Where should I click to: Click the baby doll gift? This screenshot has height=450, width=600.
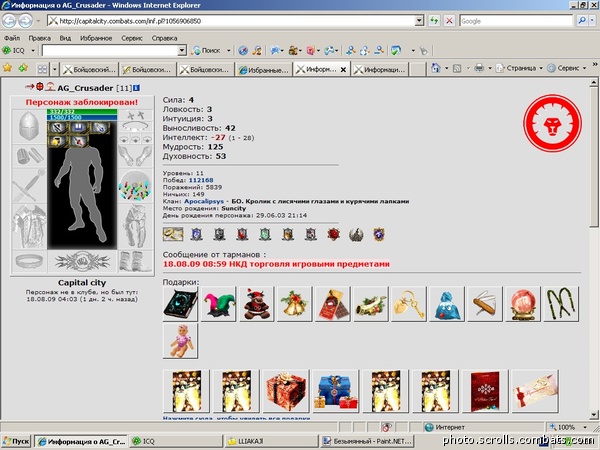[180, 341]
